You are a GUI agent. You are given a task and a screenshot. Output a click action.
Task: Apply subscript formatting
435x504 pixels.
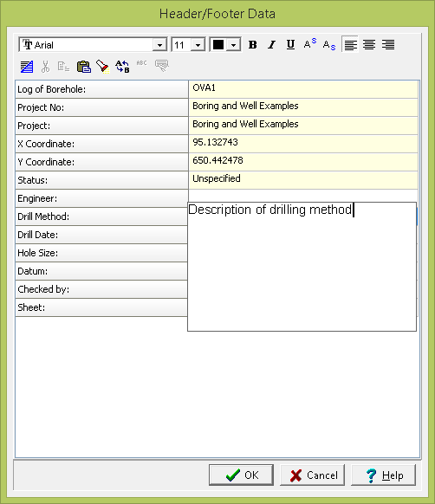pos(329,45)
